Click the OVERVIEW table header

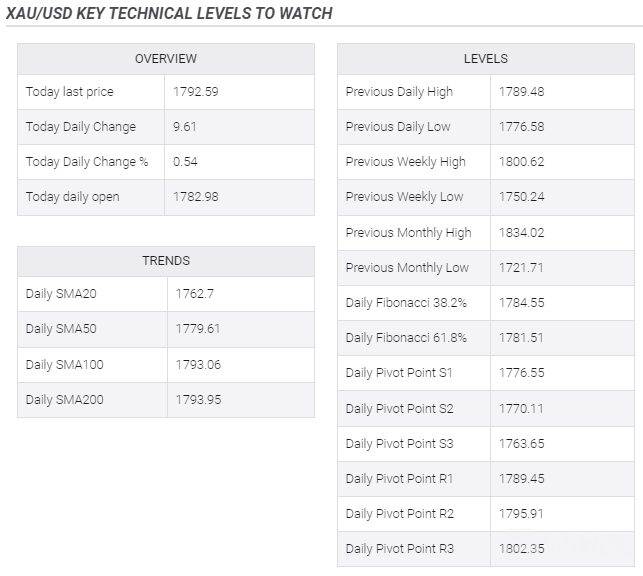166,59
